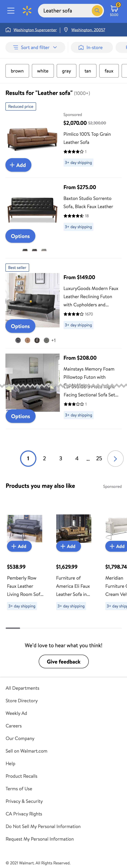Viewport: 127px width, 868px height.
Task: Show Options for the Baxton Studio Sorrento Sofa
Action: 20,236
